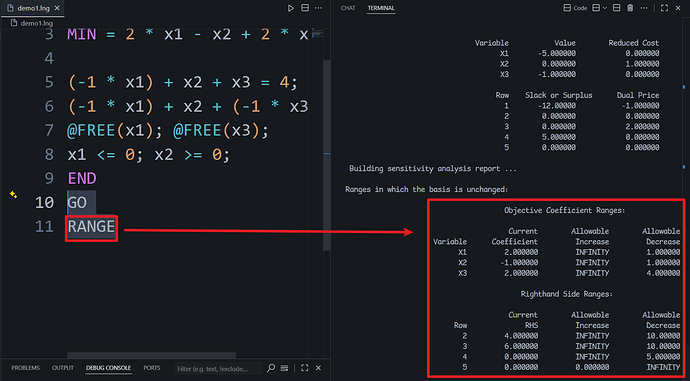Click the '= 4;' on line 5
This screenshot has height=381, width=690.
278,82
